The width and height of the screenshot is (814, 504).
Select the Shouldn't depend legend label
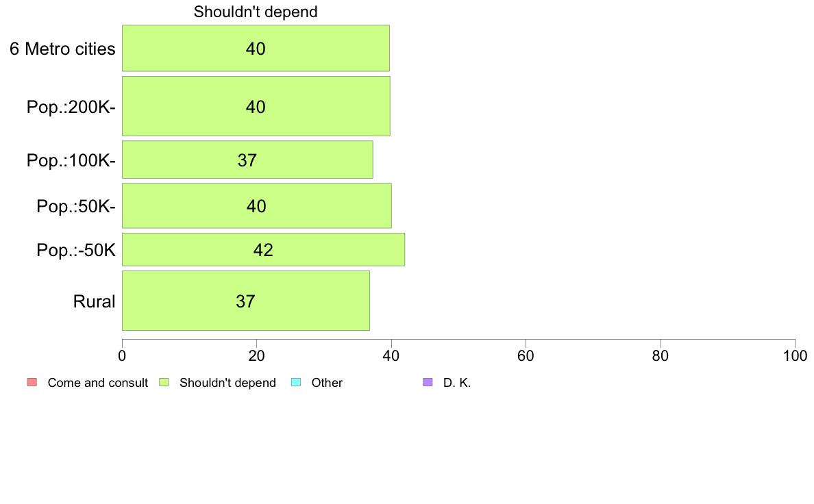(x=227, y=383)
